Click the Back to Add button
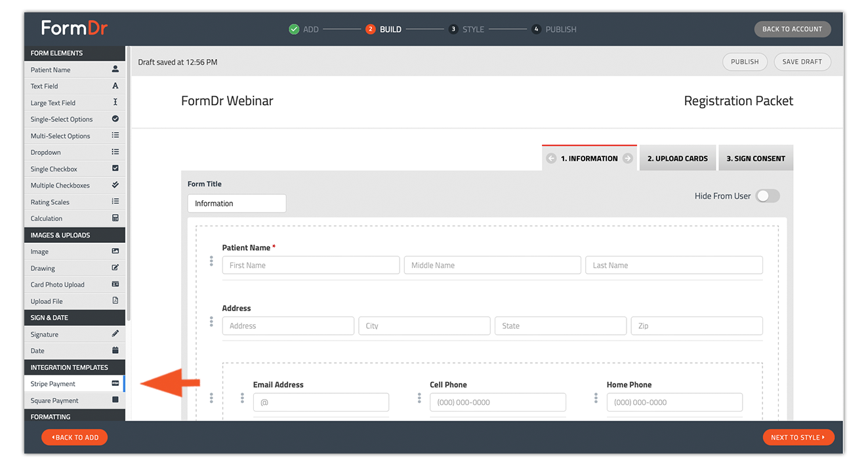 pyautogui.click(x=74, y=437)
